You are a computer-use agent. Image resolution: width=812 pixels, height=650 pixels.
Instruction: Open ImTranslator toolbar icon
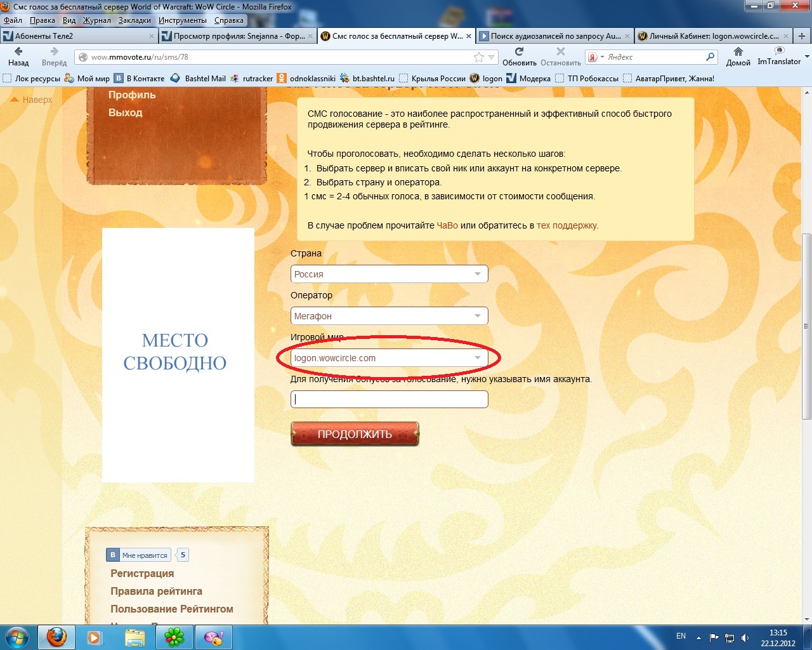[779, 51]
